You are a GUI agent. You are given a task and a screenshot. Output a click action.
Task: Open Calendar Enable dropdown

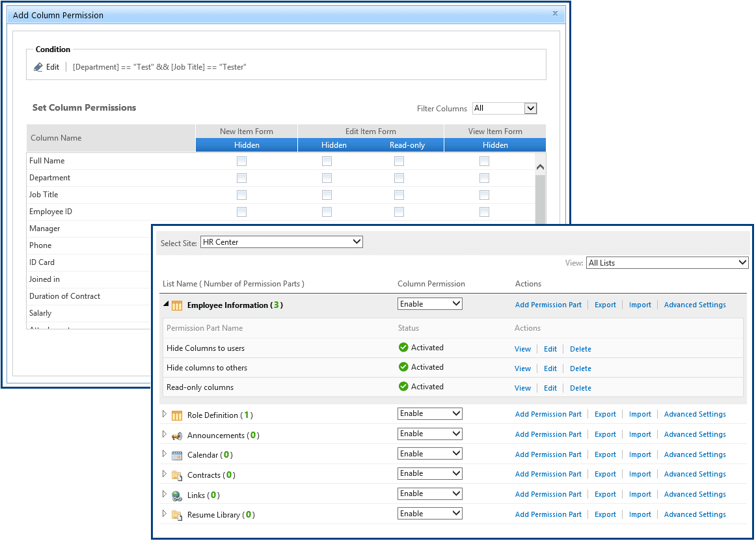[x=429, y=454]
